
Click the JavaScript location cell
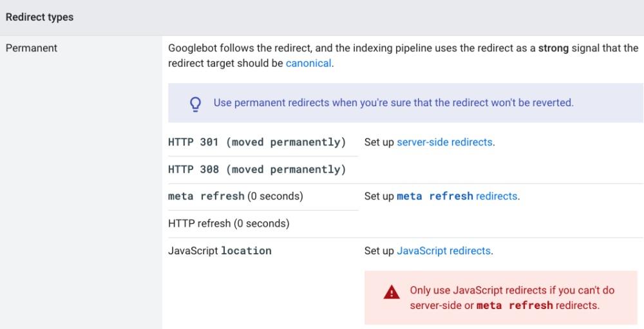click(x=220, y=250)
